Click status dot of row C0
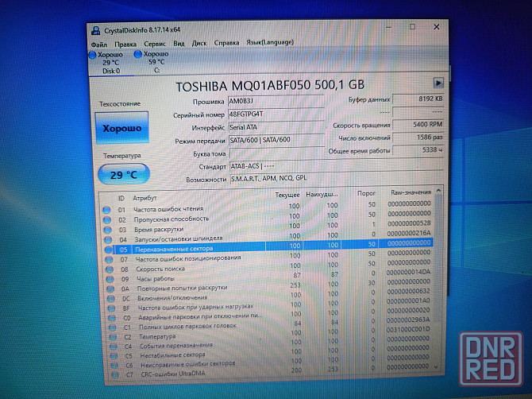 (x=112, y=318)
